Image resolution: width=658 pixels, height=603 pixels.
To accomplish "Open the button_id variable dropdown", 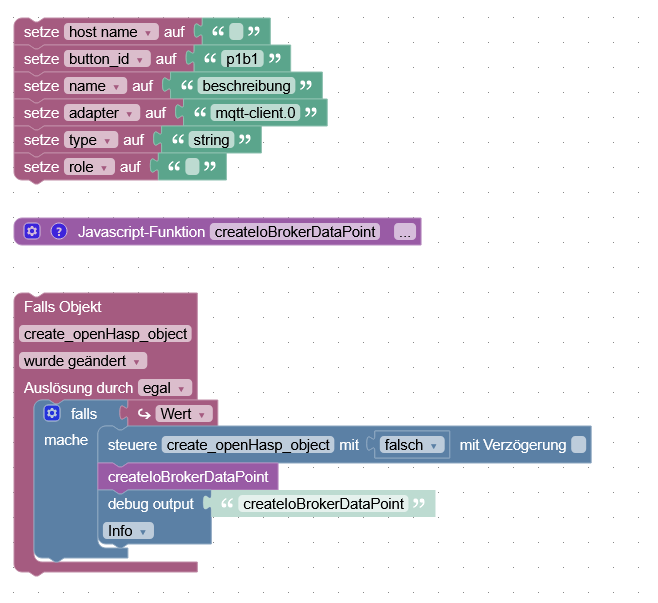I will (x=107, y=59).
